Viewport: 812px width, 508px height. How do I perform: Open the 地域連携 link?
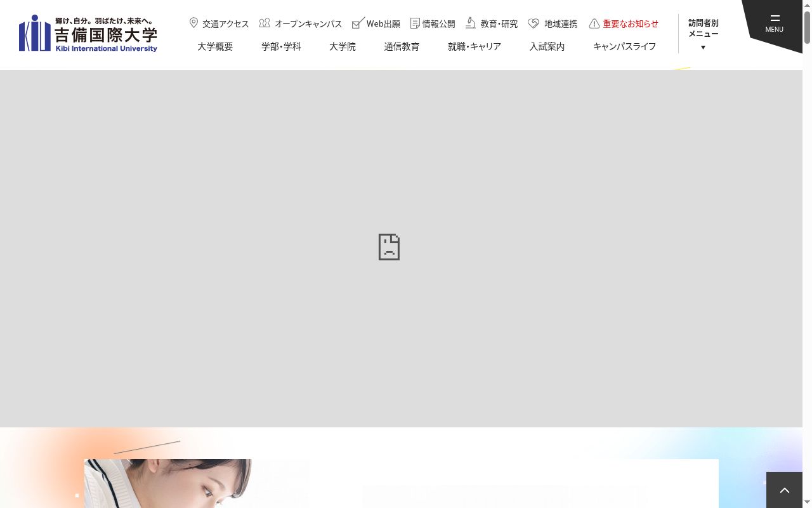(x=561, y=23)
